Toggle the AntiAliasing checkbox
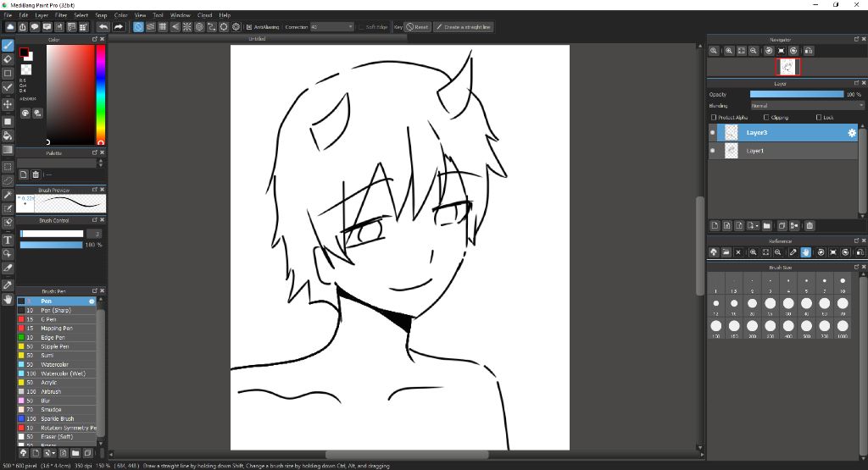 (249, 26)
